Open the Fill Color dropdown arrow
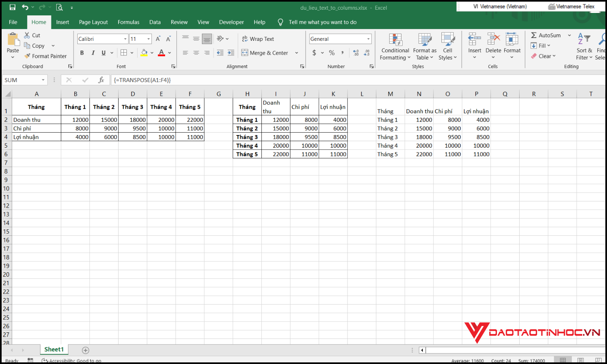This screenshot has height=364, width=607. pos(152,53)
